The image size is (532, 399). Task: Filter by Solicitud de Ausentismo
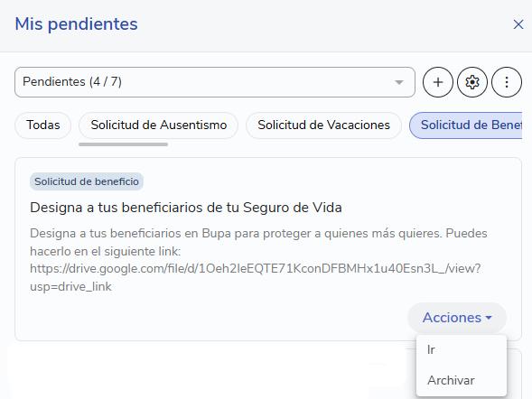pyautogui.click(x=158, y=125)
